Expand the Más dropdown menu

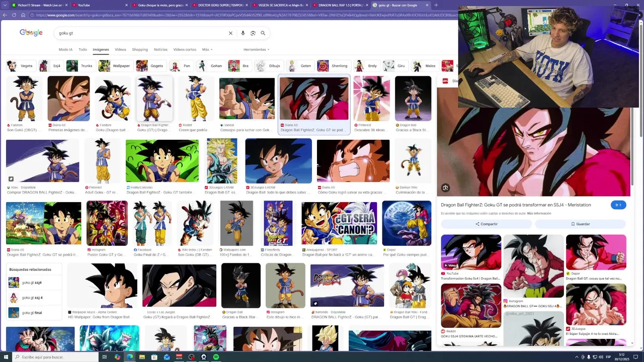[x=207, y=49]
